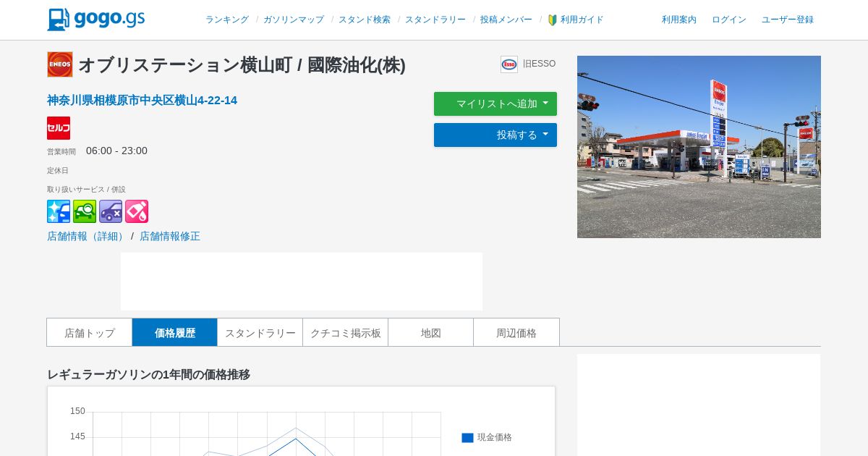
Task: Expand the 投稿する dropdown button
Action: click(x=495, y=135)
